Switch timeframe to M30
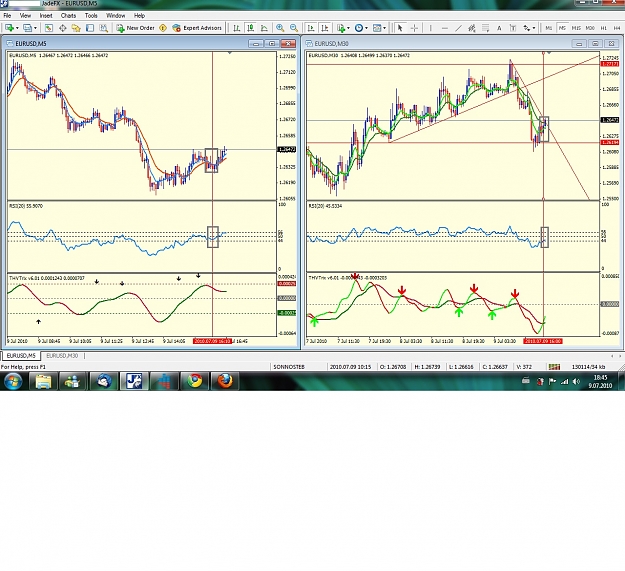This screenshot has height=571, width=625. (590, 28)
